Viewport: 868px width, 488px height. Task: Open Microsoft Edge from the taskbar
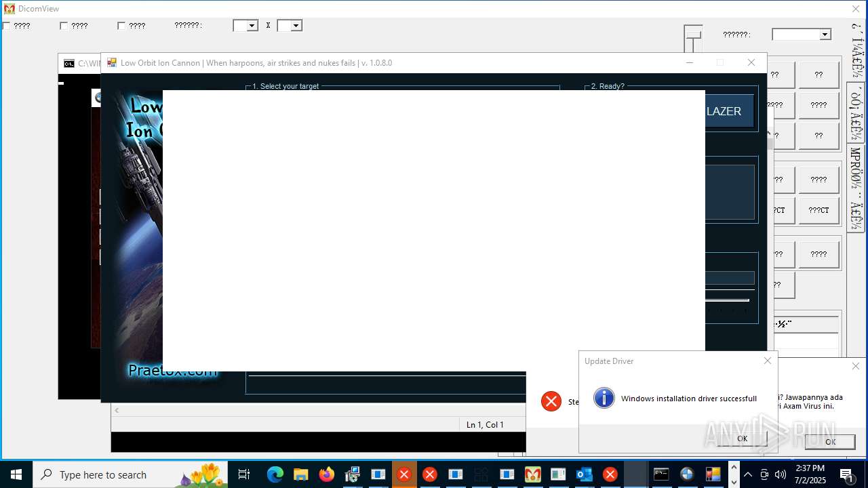tap(275, 474)
